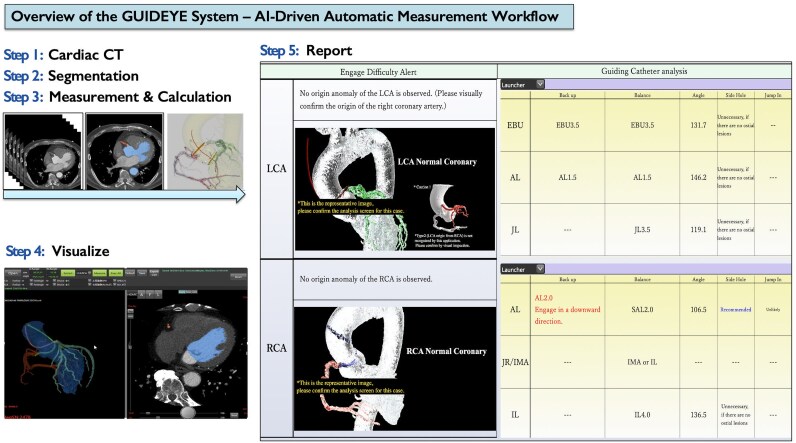Click the Engage Difficulty Alert column header
The height and width of the screenshot is (443, 796).
point(378,72)
